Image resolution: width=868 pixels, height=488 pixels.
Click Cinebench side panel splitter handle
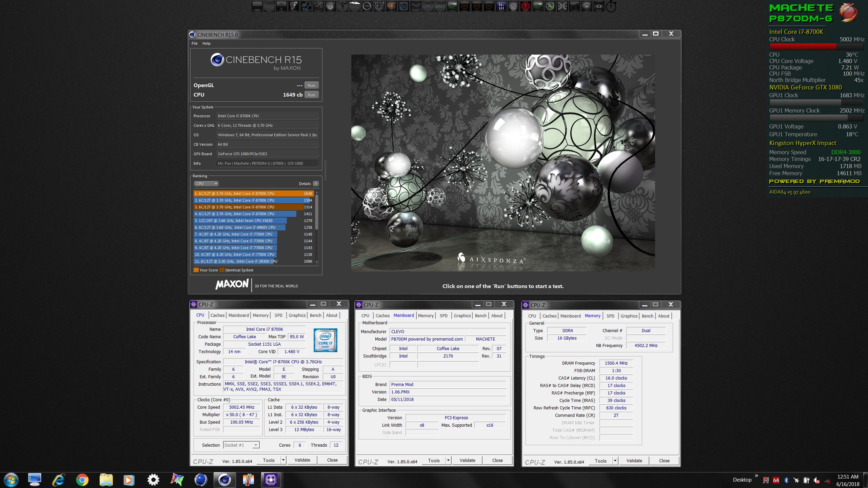click(325, 170)
